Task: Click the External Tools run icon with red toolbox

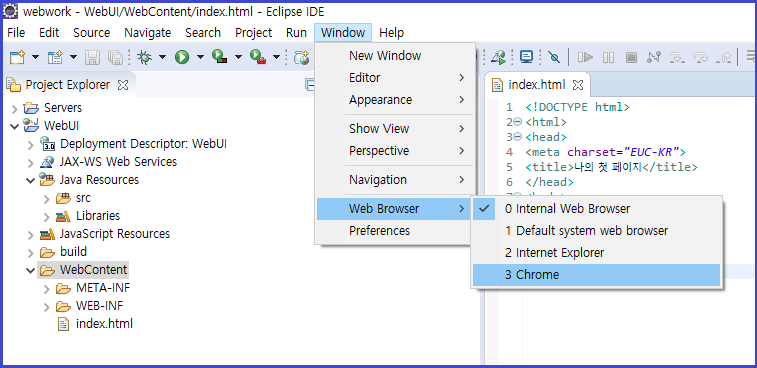Action: 258,57
